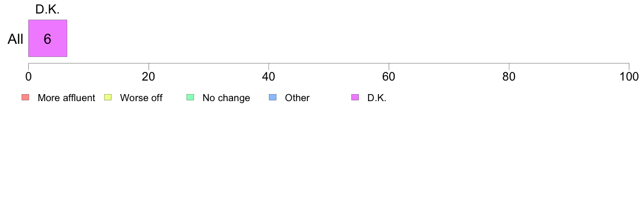Screen dimensions: 644x199
Task: Click the axis tick label 80
Action: 509,77
